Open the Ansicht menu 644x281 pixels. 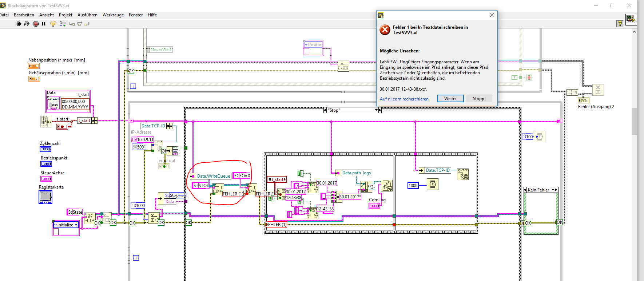point(47,15)
